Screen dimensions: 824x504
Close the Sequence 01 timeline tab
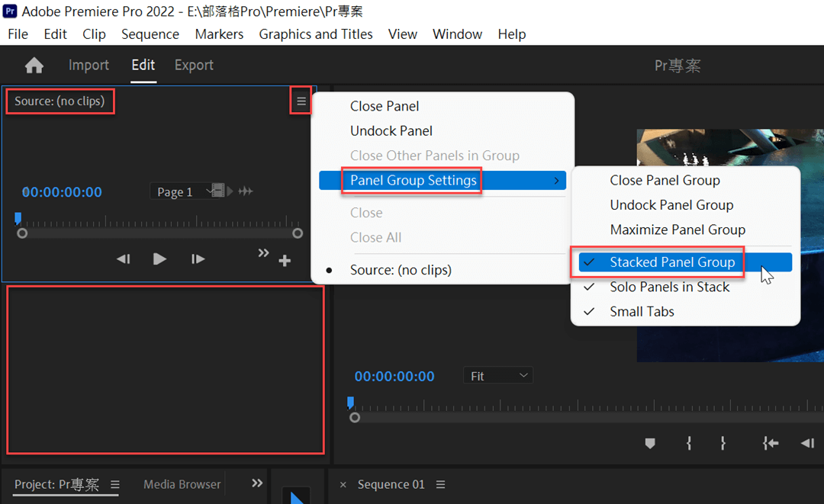click(x=343, y=485)
